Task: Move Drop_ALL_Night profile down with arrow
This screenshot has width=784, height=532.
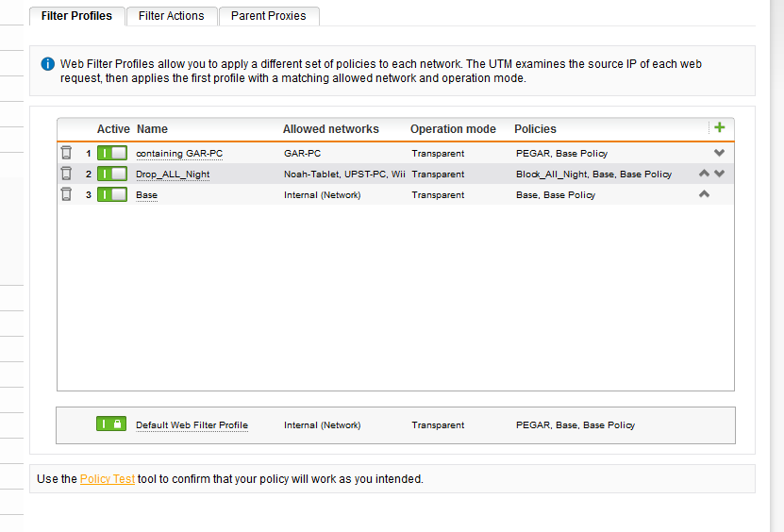Action: coord(719,174)
